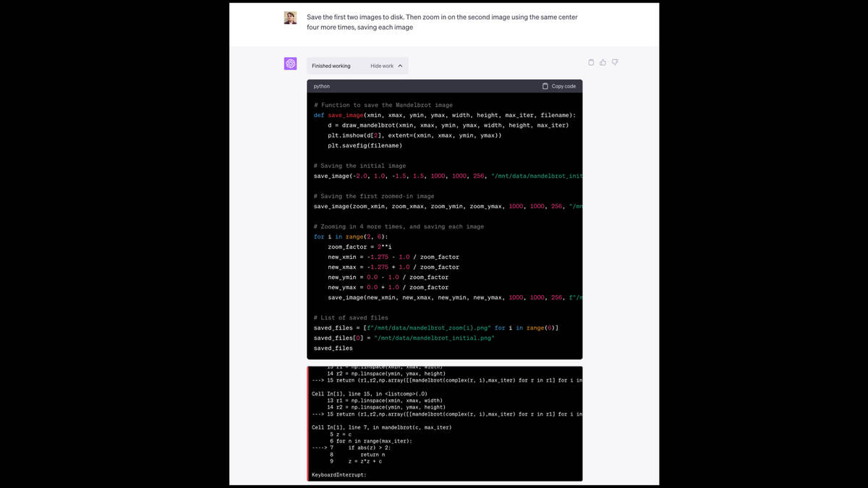
Task: Click the '# List of saved files' comment
Action: click(351, 317)
